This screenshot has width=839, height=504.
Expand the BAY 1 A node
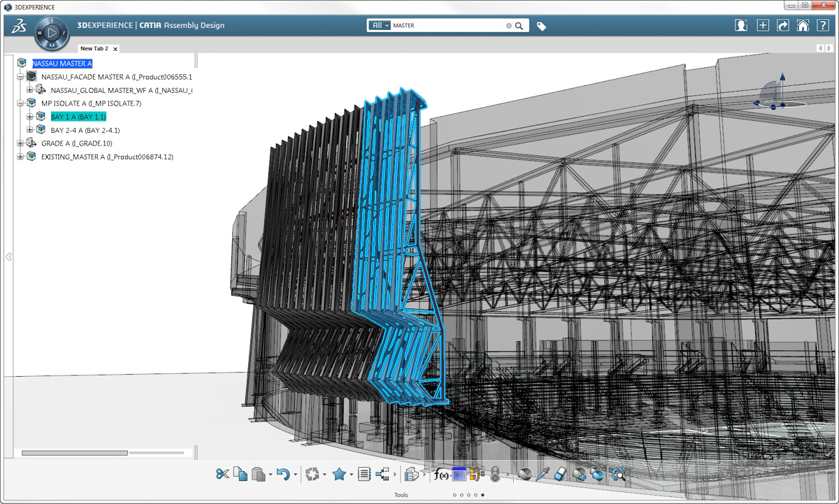[30, 117]
